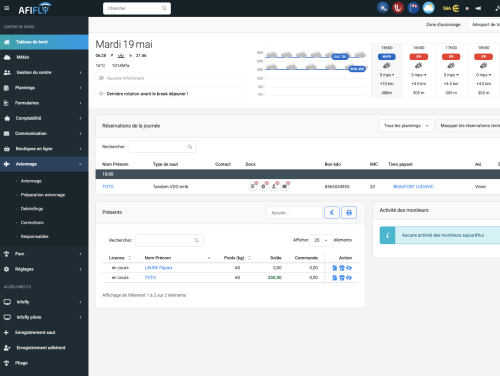Click the print button in Présents panel

point(349,213)
